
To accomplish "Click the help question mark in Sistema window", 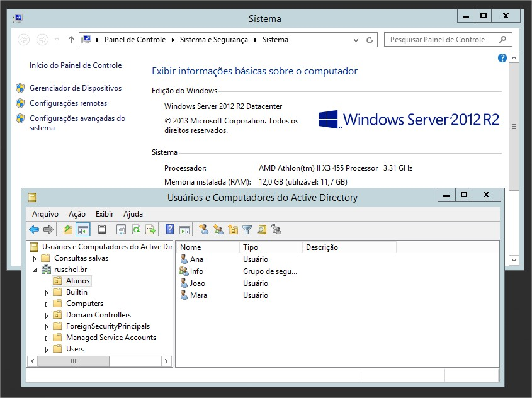I will tap(502, 58).
